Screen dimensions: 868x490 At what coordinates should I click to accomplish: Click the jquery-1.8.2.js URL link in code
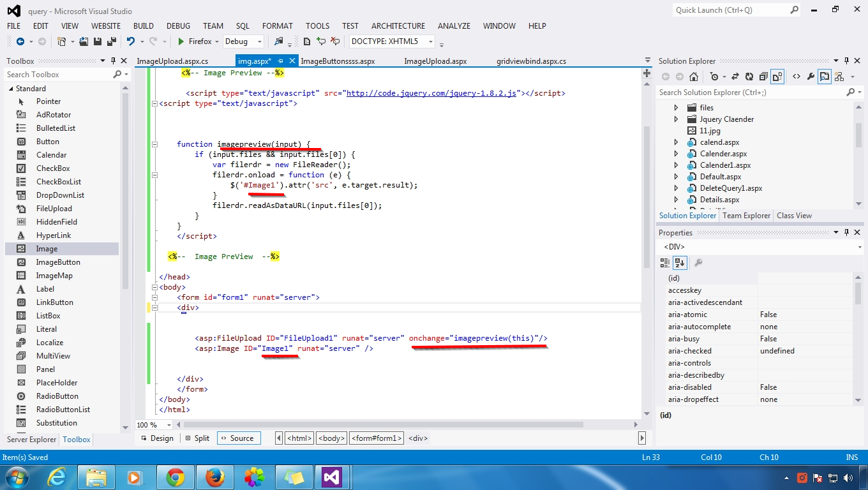[x=431, y=93]
